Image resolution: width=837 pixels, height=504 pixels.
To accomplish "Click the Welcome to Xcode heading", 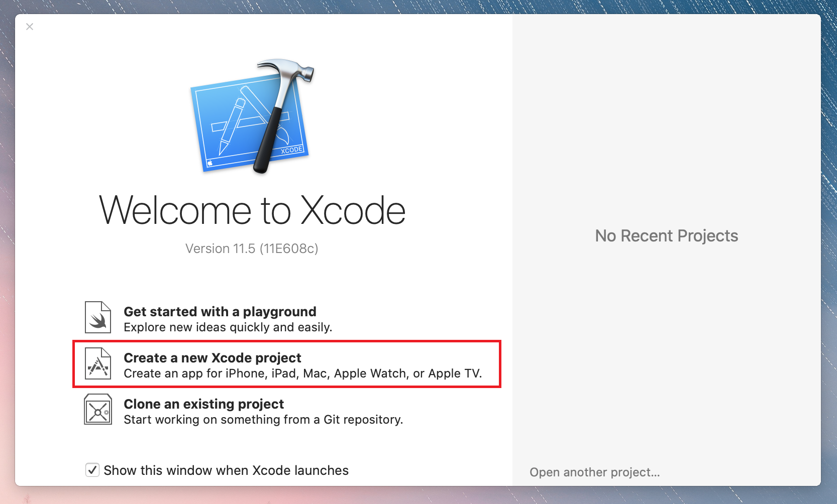I will (252, 211).
